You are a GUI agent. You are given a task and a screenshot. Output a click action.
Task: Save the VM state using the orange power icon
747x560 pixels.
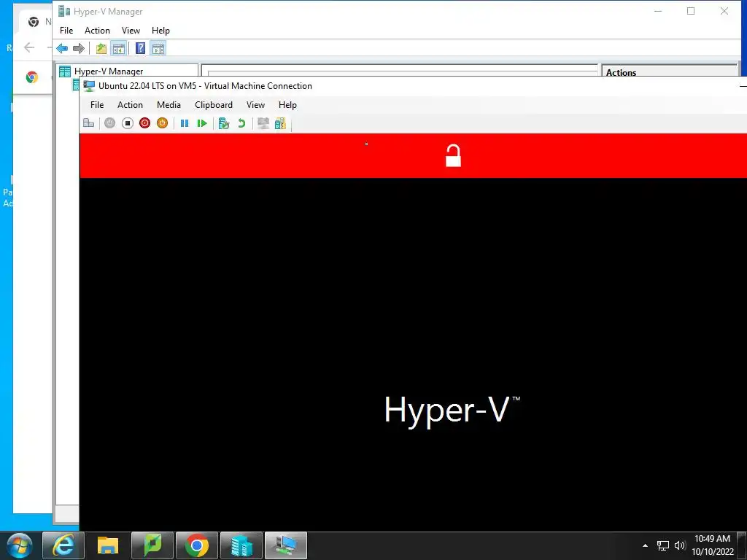163,123
